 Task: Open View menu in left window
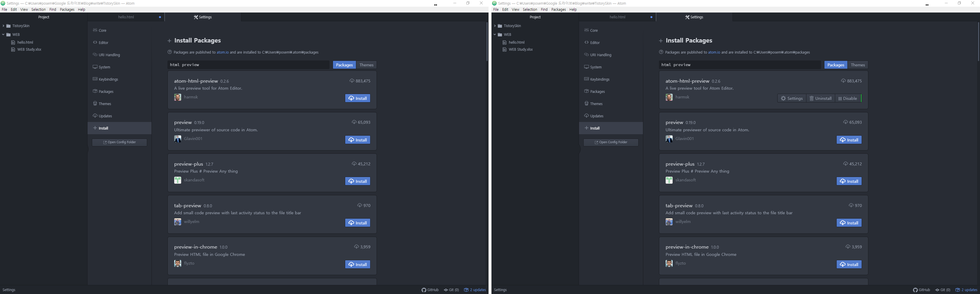click(x=24, y=10)
